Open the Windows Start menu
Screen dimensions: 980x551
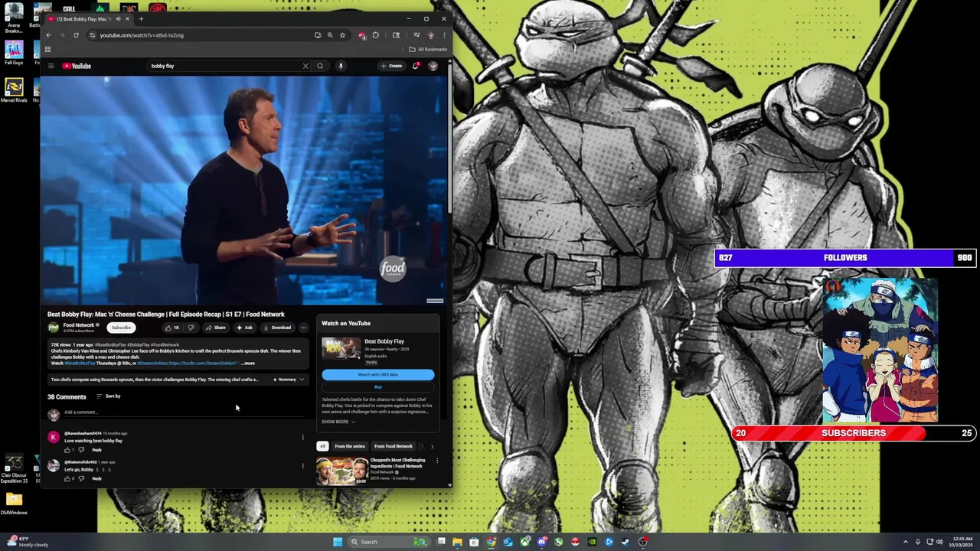(x=338, y=542)
